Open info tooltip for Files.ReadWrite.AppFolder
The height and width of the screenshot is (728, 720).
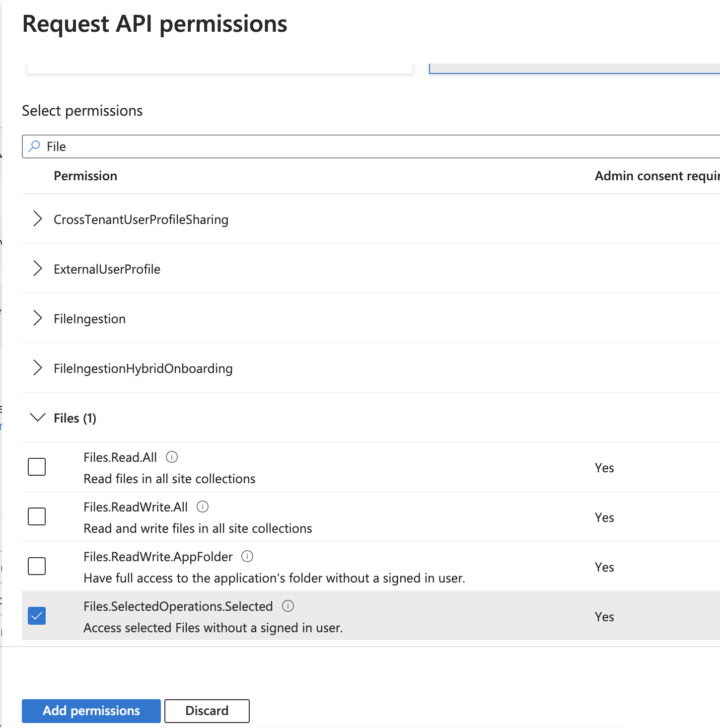247,556
